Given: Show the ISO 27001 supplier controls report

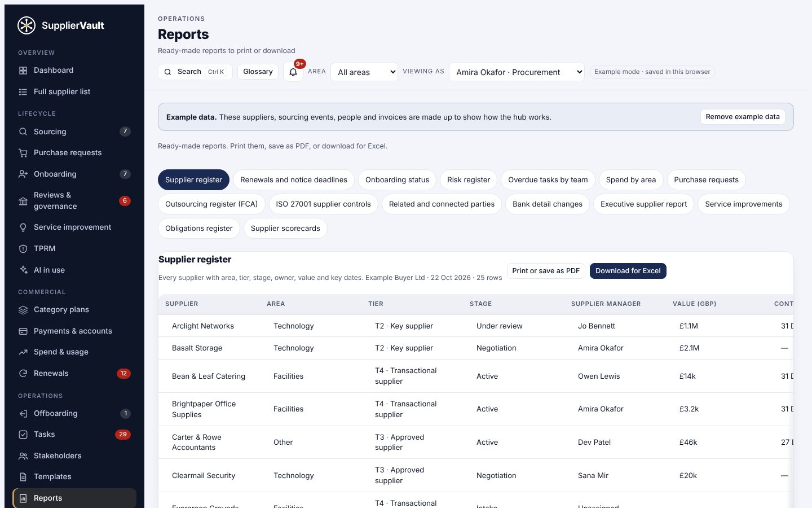Looking at the screenshot, I should [323, 204].
